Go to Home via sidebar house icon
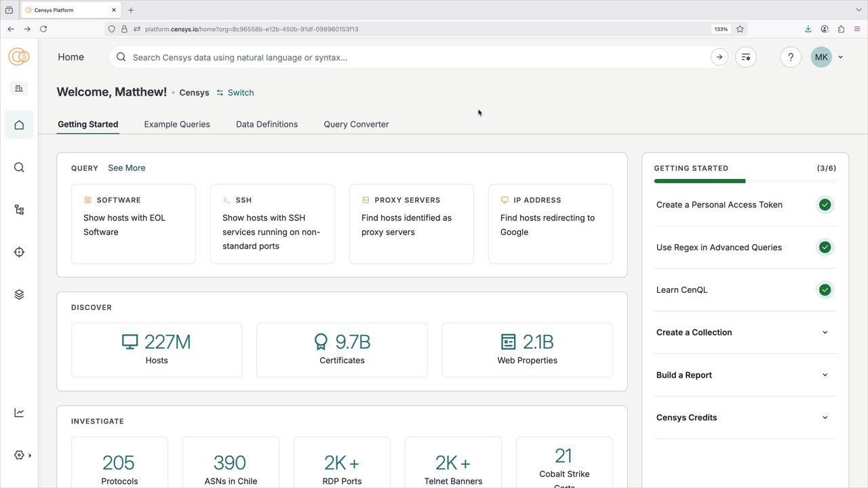This screenshot has height=488, width=868. (19, 125)
